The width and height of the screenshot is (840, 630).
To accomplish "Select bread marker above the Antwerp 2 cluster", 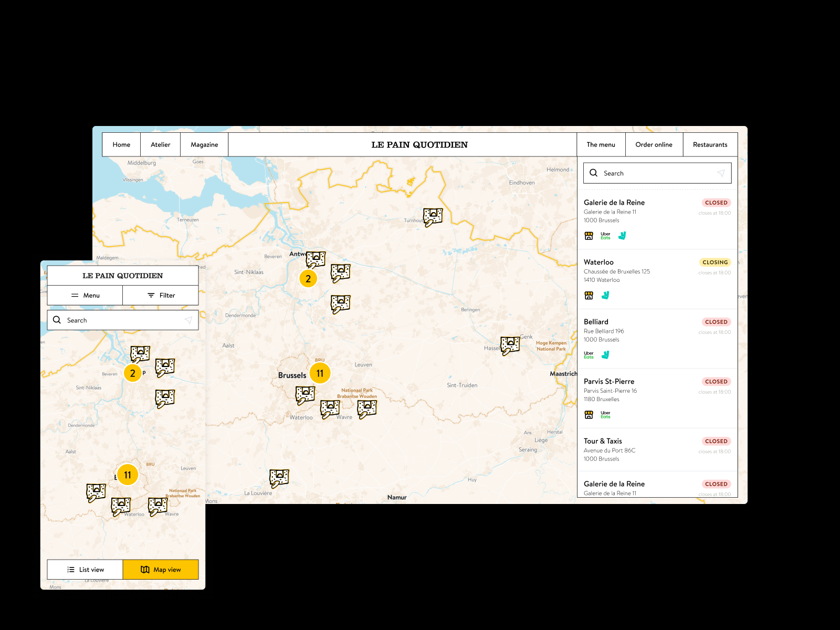I will point(316,259).
